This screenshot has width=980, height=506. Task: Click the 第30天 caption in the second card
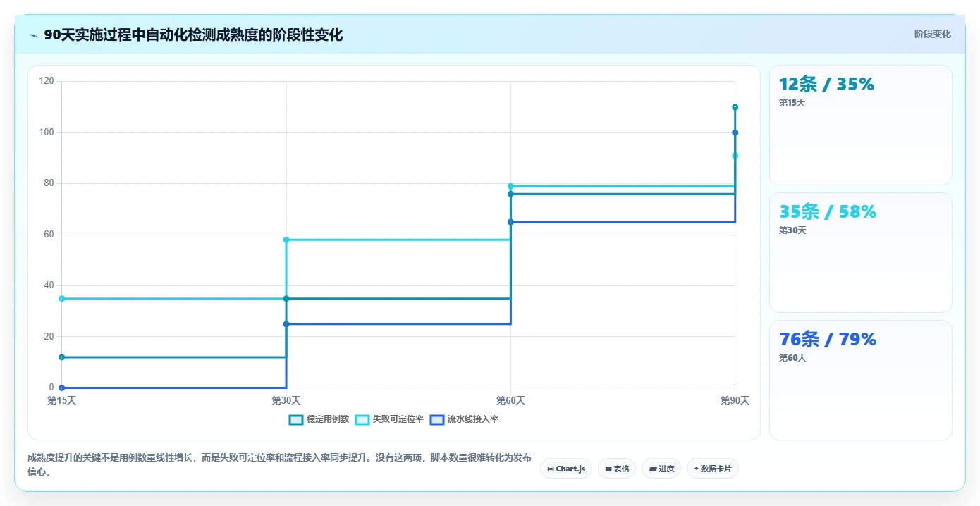coord(792,230)
